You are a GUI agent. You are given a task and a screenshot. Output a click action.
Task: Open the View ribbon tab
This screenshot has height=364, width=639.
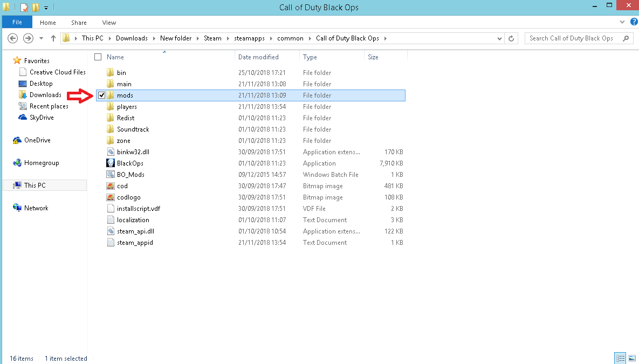pos(109,23)
